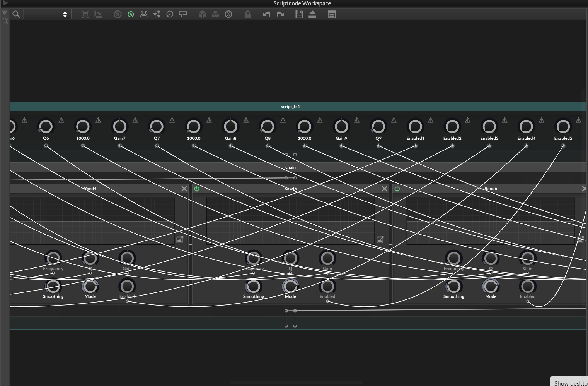Screen dimensions: 588x386
Task: Click the zoom-to-fit icon in toolbar
Action: (x=85, y=14)
